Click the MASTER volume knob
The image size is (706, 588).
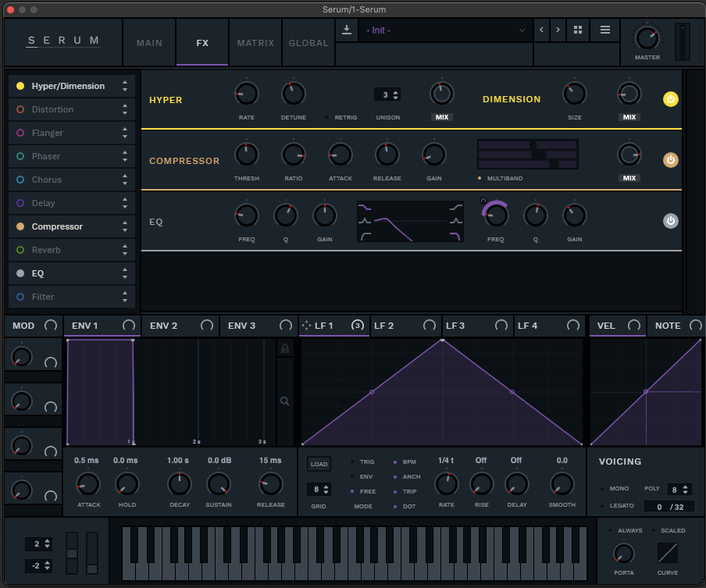click(647, 39)
